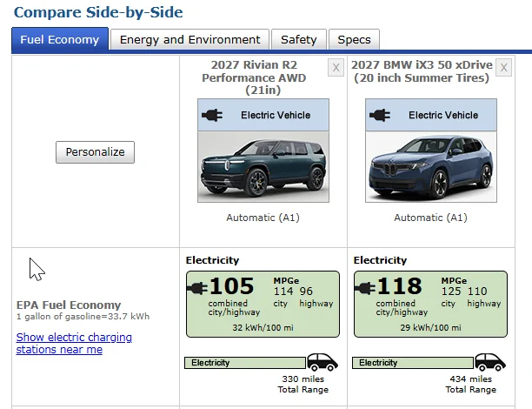Screen dimensions: 532x409
Task: Click the Personalize button
Action: point(95,151)
